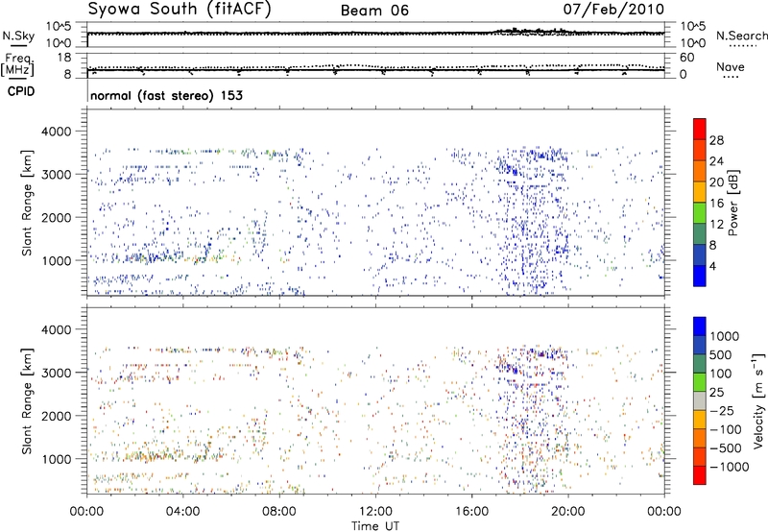This screenshot has width=768, height=532.
Task: Click Velocity colorbar segment above the 1000 label
Action: point(700,326)
